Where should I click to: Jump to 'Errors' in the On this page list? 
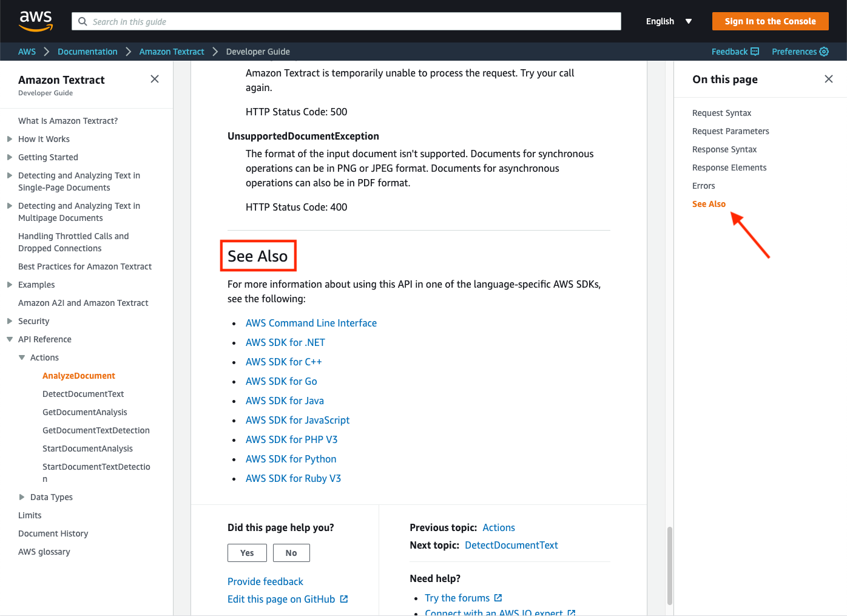[x=703, y=186]
